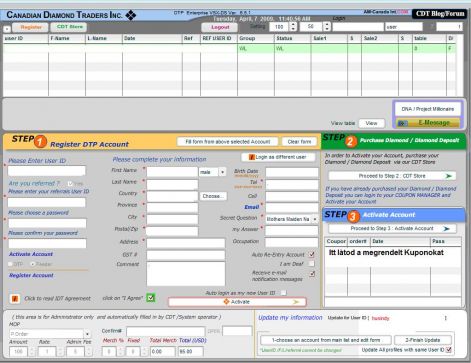The height and width of the screenshot is (363, 471).
Task: Select the green highlighted WL table row
Action: pos(229,49)
